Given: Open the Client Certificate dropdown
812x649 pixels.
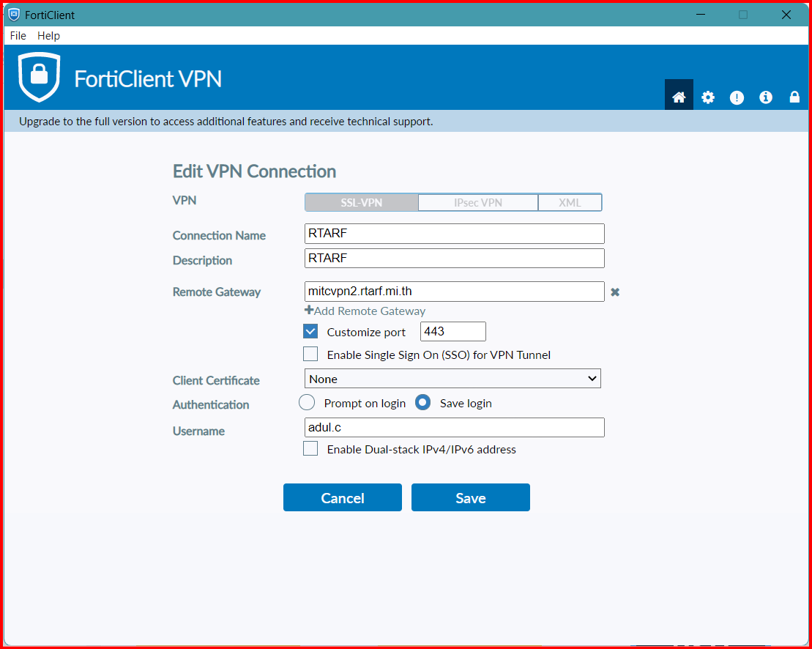Looking at the screenshot, I should coord(452,379).
